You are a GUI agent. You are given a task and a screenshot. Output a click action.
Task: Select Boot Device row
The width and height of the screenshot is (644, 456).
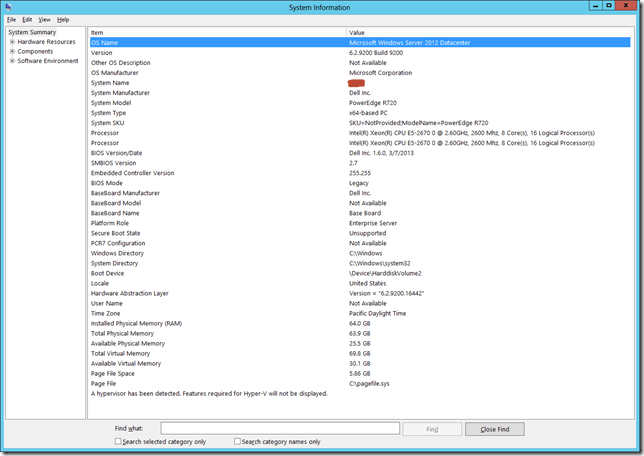[360, 273]
